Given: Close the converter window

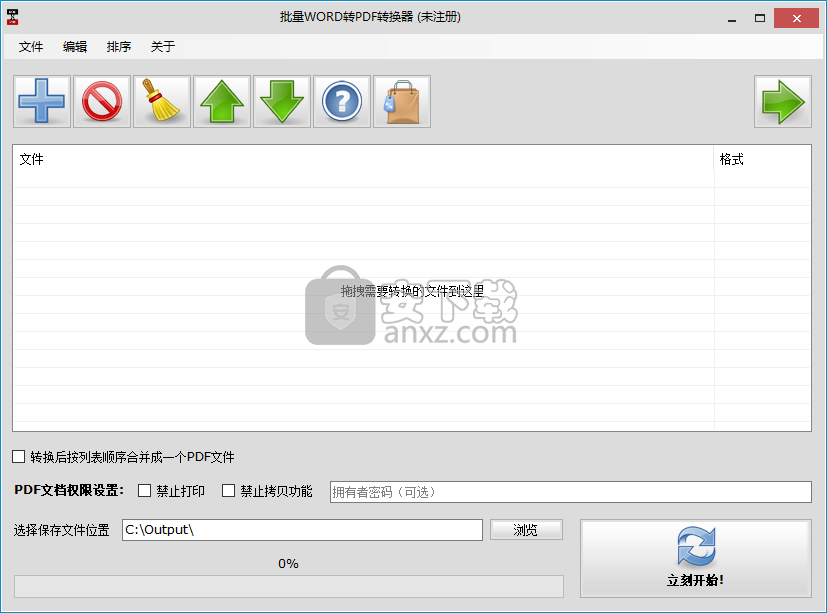Looking at the screenshot, I should point(796,18).
